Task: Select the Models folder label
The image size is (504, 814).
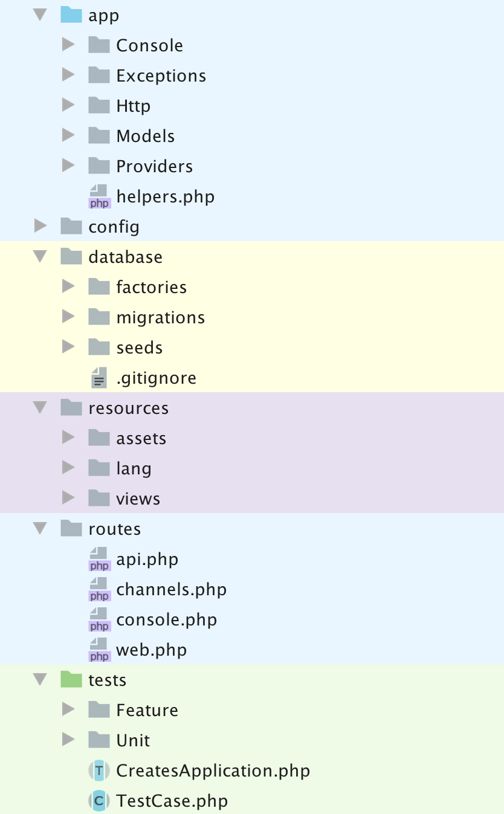Action: (145, 136)
